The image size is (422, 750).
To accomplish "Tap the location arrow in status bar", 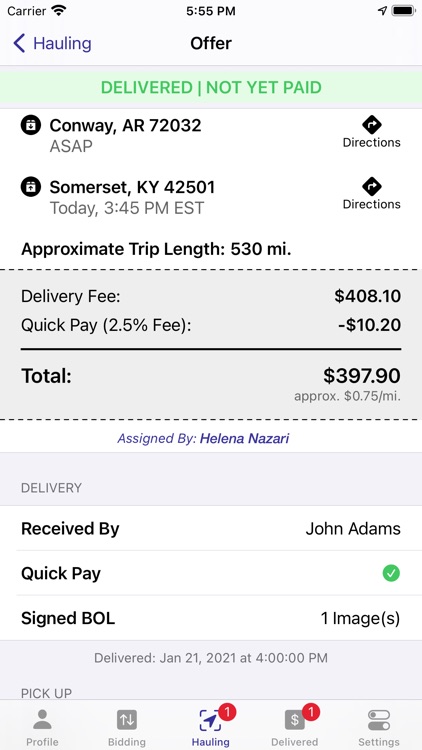I will point(382,11).
